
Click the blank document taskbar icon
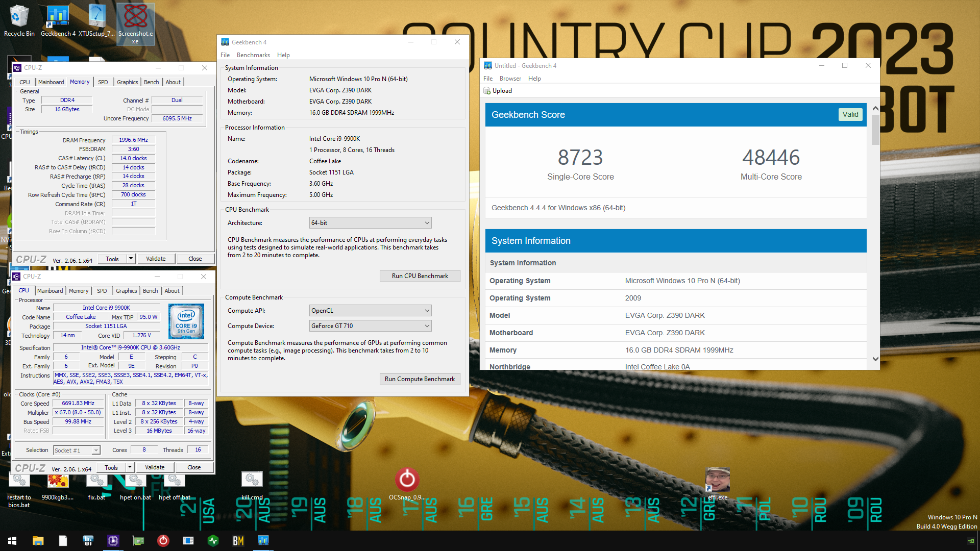[x=63, y=541]
